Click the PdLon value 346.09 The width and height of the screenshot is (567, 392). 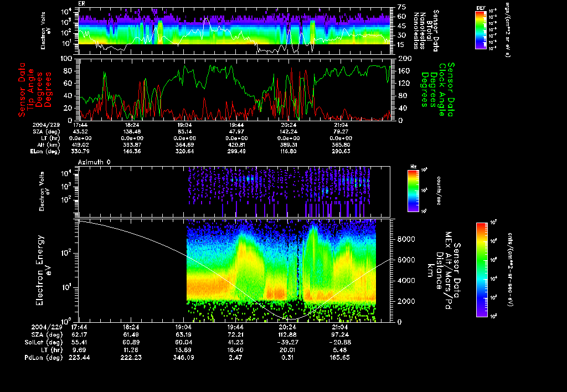pos(184,358)
